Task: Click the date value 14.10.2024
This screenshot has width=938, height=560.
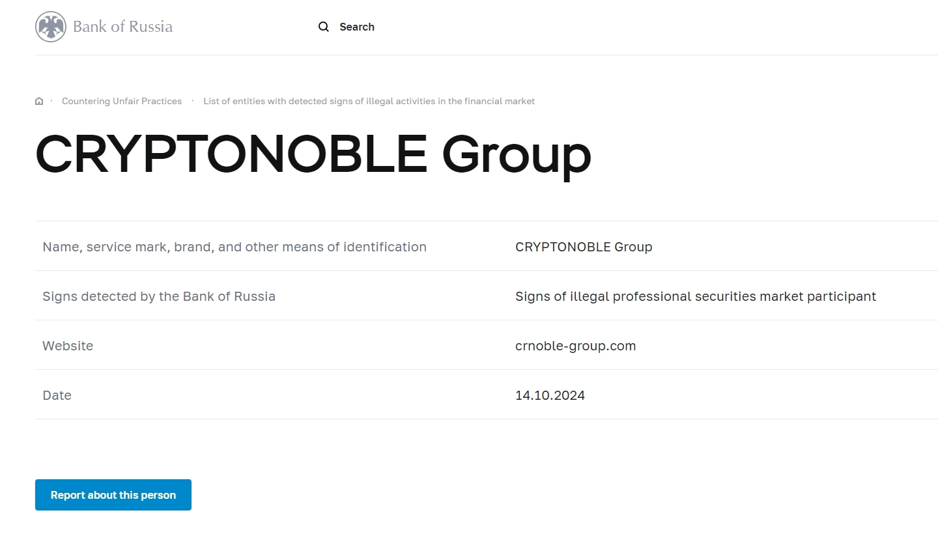Action: coord(550,395)
